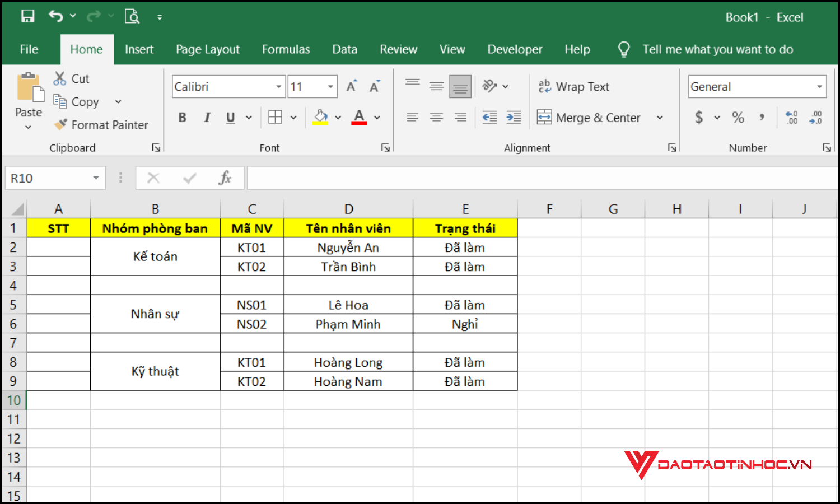Screen dimensions: 840x504
Task: Enable Wrap Text
Action: [574, 86]
